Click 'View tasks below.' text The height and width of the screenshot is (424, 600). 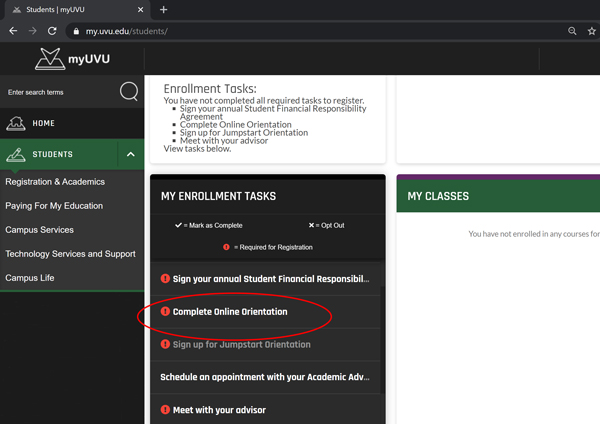click(197, 149)
